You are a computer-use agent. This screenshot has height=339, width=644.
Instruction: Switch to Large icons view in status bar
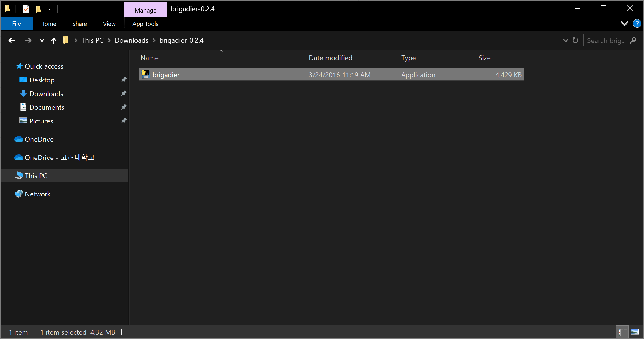[x=635, y=332]
